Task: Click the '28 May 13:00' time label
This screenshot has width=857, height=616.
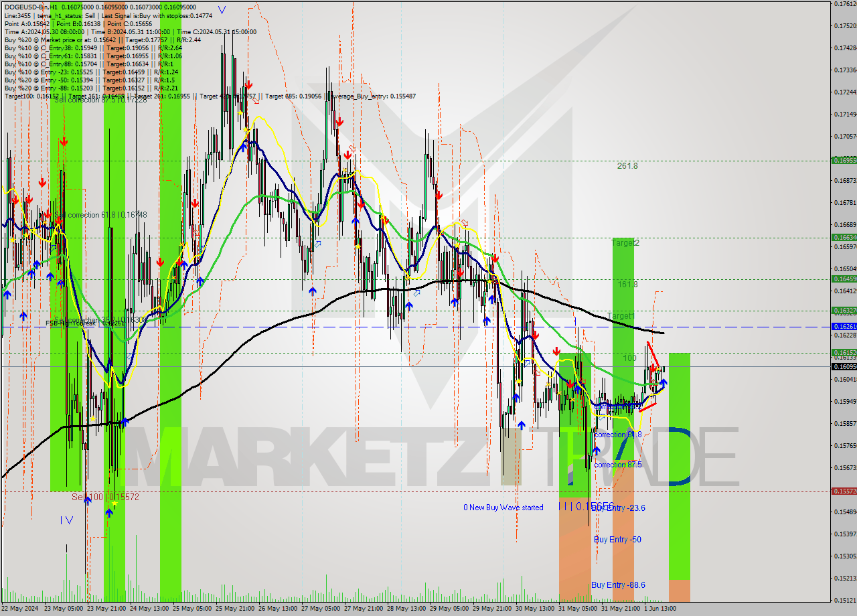Action: 406,609
